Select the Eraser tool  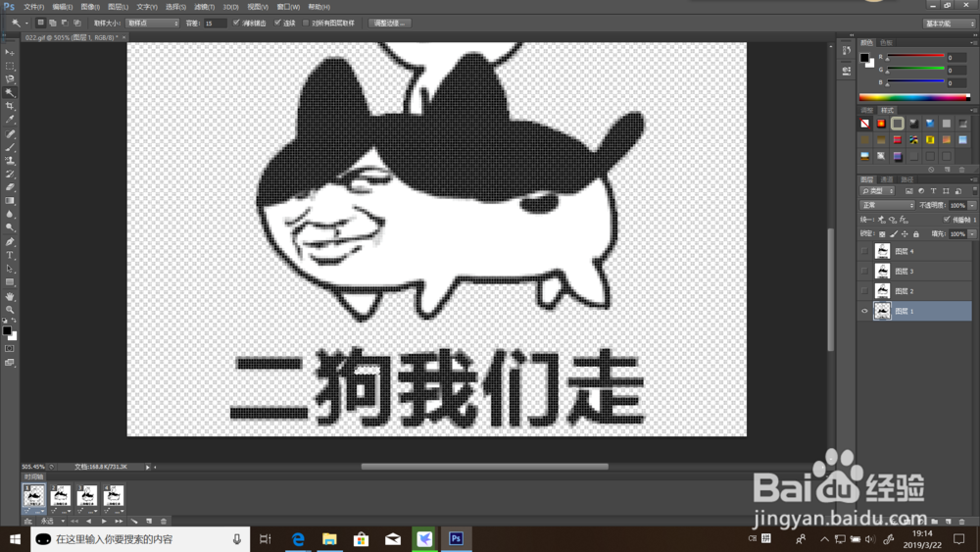pyautogui.click(x=10, y=187)
